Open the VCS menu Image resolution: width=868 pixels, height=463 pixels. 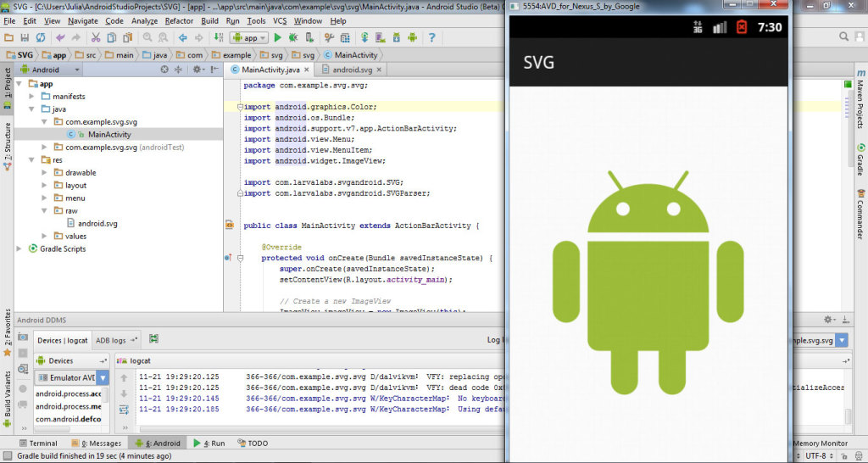pos(280,21)
